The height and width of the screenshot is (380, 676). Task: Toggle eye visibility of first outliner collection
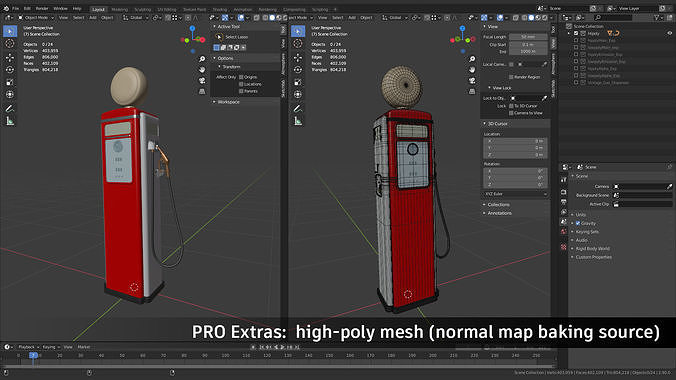tap(670, 33)
